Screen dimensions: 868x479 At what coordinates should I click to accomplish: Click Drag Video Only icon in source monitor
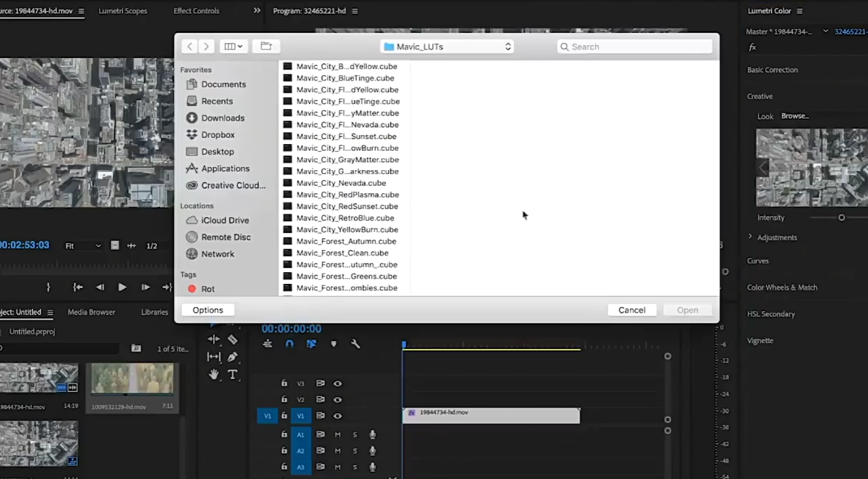(x=115, y=245)
